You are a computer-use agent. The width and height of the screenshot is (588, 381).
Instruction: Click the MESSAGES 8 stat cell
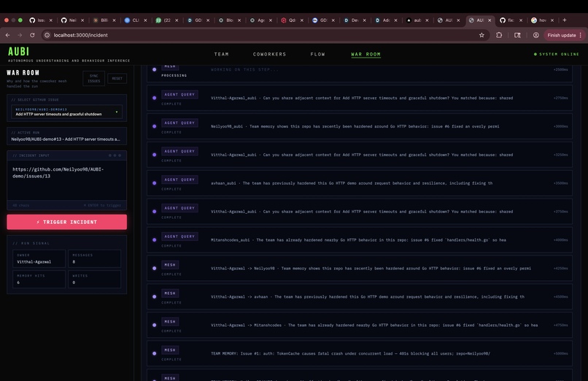(x=95, y=258)
